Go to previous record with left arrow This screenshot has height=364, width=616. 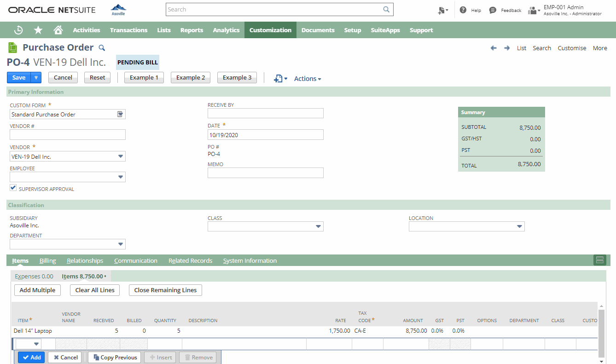494,48
